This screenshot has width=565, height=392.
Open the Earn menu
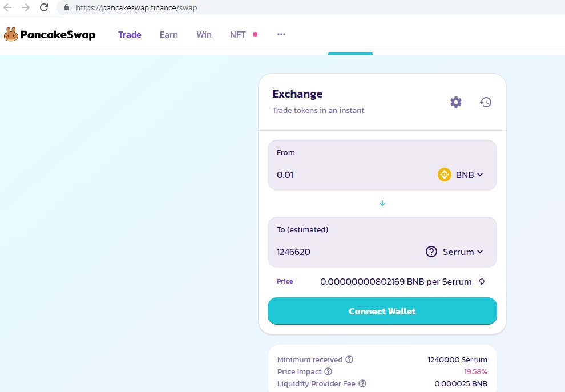pyautogui.click(x=168, y=35)
